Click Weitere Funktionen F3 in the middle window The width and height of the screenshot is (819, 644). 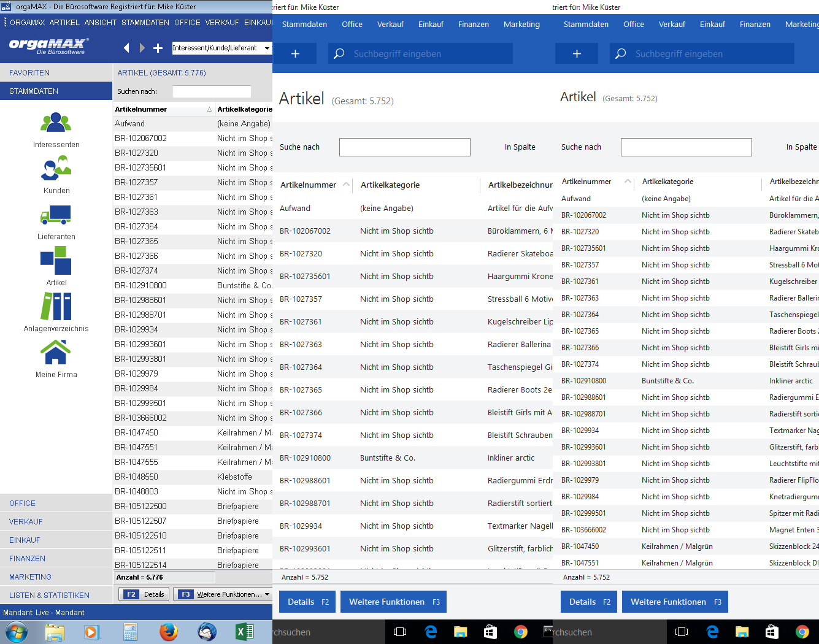click(393, 602)
